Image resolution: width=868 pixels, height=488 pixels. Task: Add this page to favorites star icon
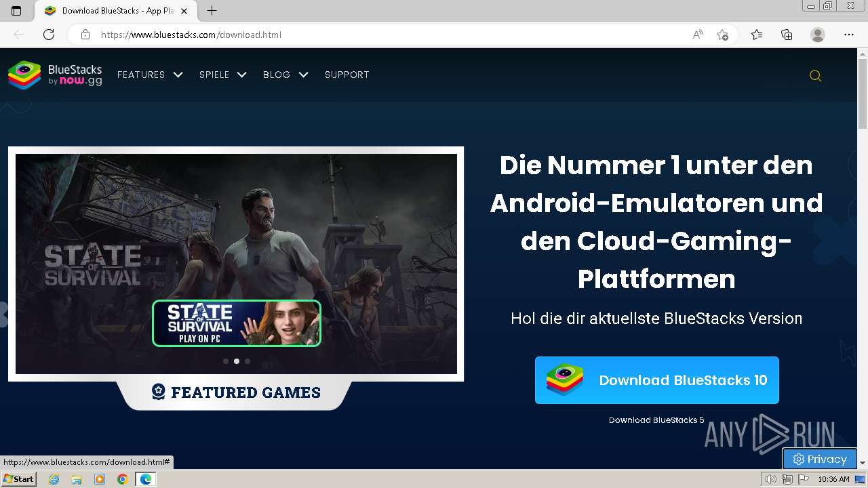[722, 35]
